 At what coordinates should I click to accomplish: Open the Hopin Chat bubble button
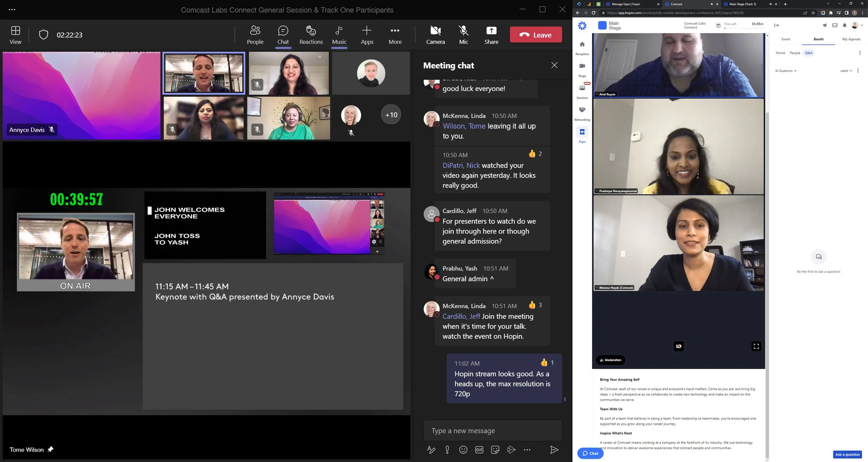590,453
